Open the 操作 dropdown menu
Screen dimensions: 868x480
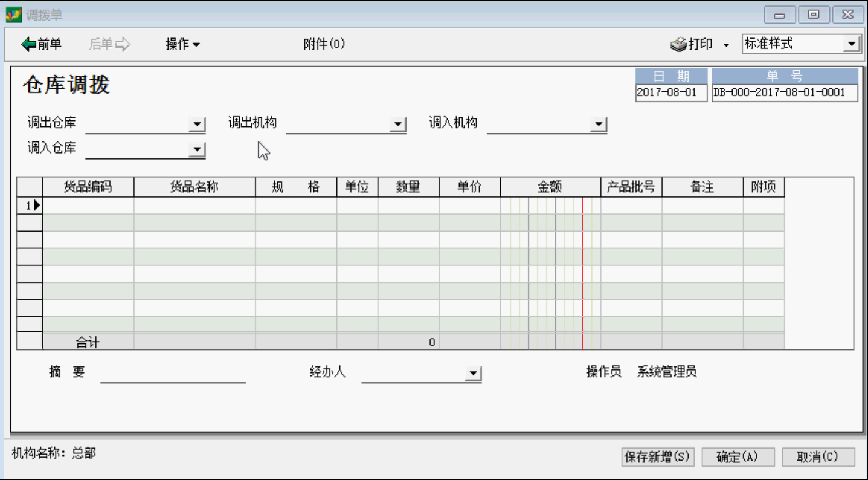pos(182,44)
